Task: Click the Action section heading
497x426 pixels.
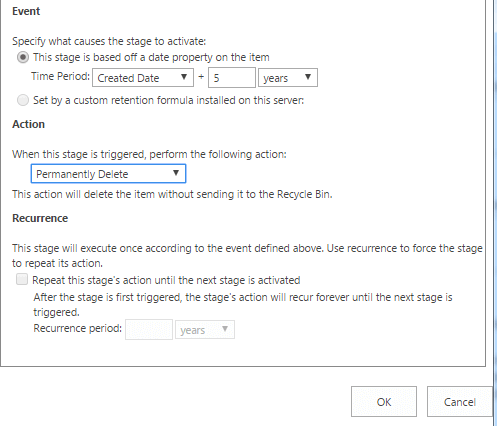Action: pos(28,124)
